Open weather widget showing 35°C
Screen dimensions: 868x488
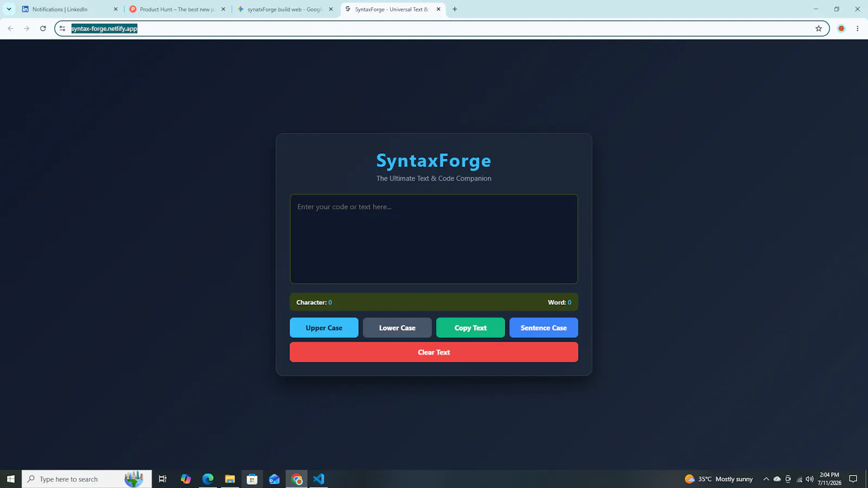(719, 479)
